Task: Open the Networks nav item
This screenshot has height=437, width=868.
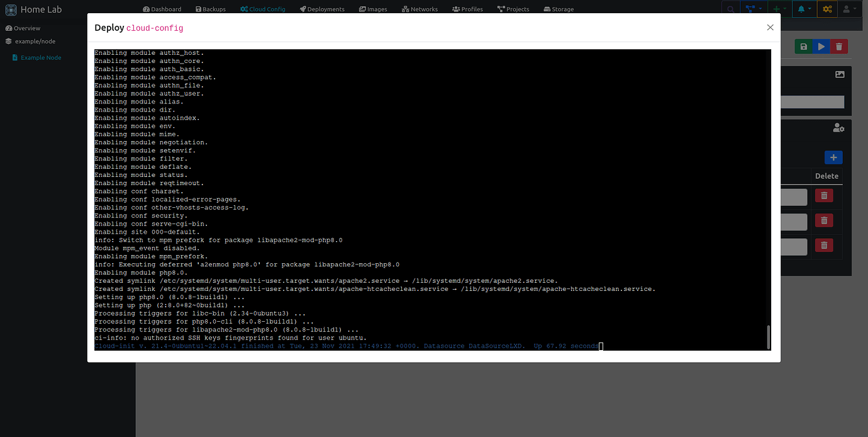Action: 420,9
